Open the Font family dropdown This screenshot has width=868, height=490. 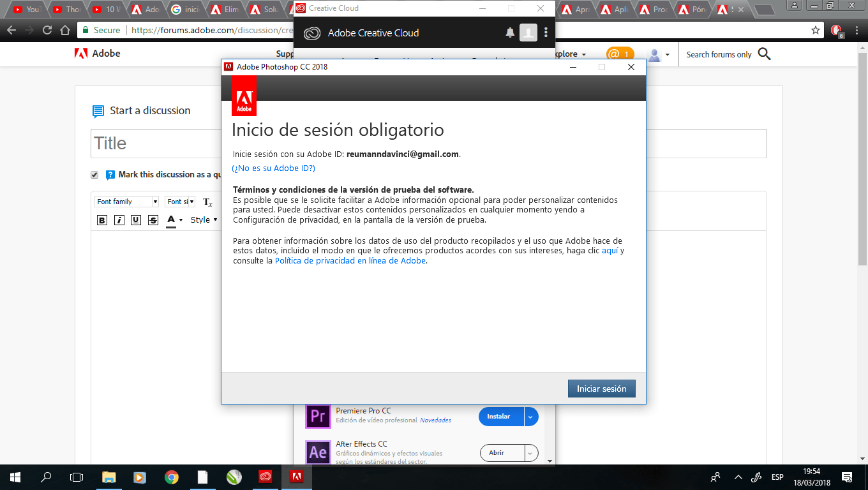[x=127, y=202]
